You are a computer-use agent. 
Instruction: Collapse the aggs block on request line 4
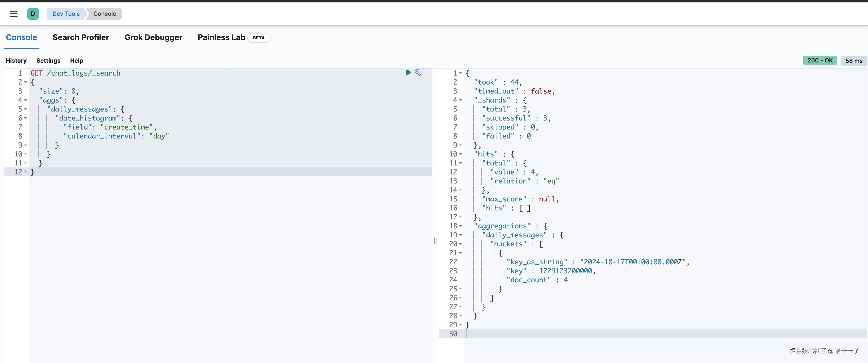tap(26, 100)
